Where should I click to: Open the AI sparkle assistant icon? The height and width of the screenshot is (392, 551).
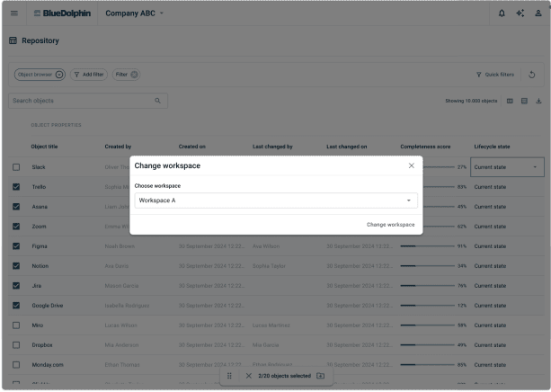coord(520,13)
